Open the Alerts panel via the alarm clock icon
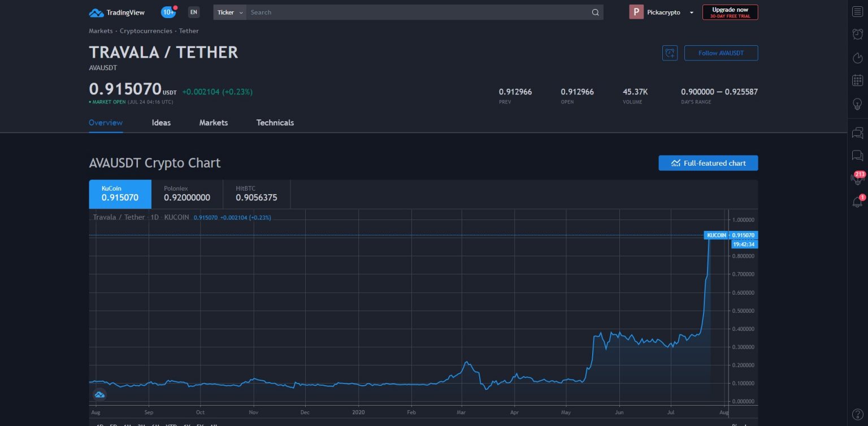Viewport: 868px width, 426px height. (857, 35)
